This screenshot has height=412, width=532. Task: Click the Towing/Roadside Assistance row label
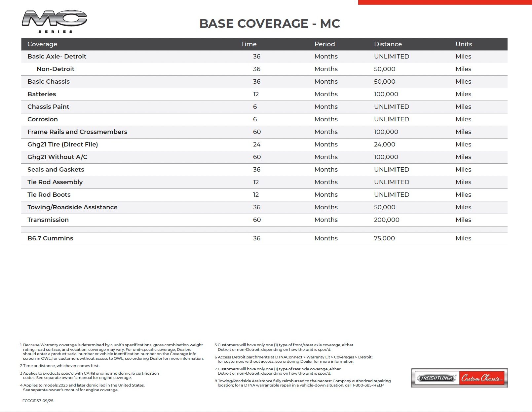(x=72, y=207)
